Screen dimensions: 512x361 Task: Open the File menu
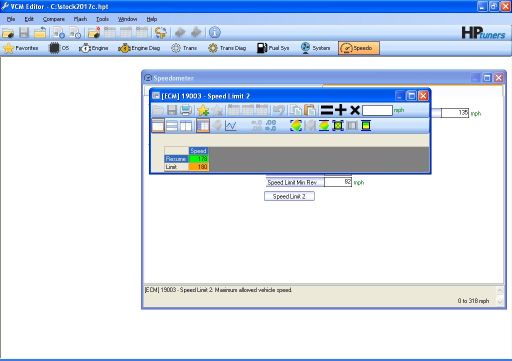[11, 19]
